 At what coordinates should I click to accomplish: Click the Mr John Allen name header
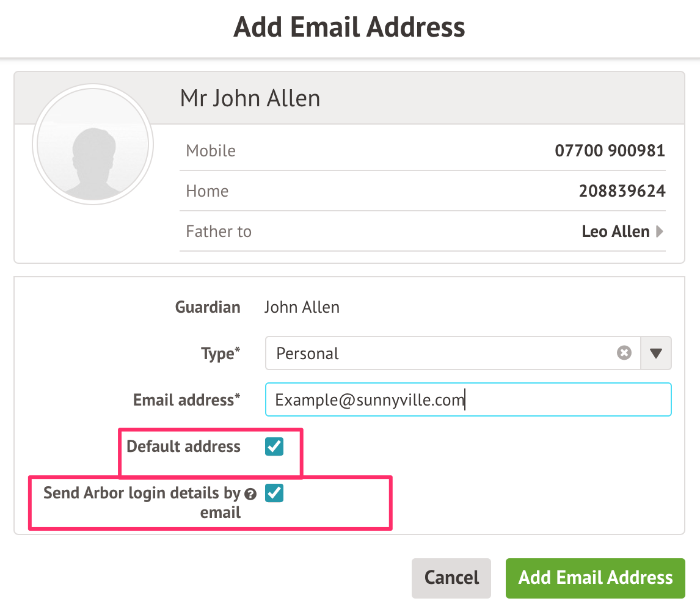coord(250,98)
